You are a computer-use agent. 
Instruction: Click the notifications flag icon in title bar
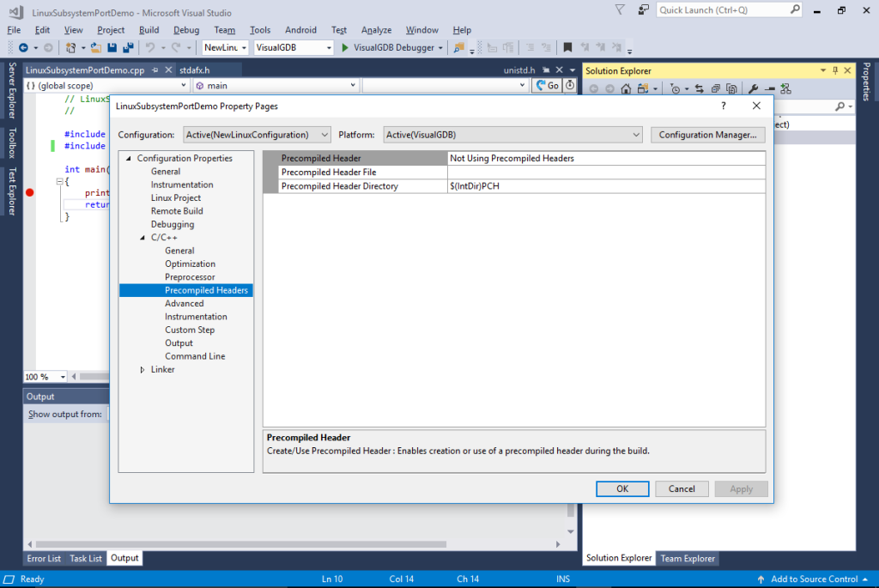621,10
